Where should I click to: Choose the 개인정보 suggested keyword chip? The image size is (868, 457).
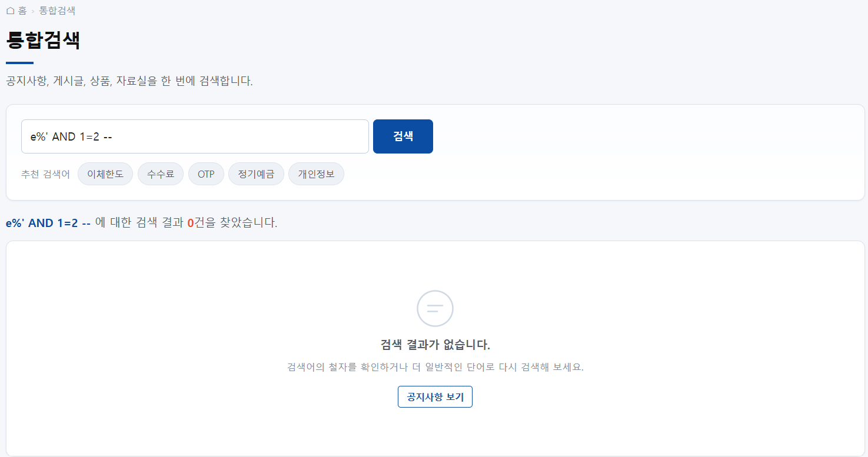[x=316, y=174]
